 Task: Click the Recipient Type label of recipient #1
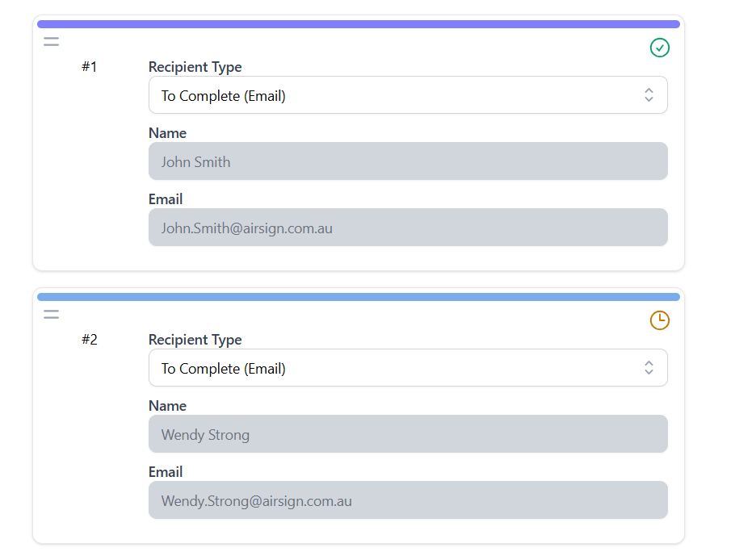[195, 67]
